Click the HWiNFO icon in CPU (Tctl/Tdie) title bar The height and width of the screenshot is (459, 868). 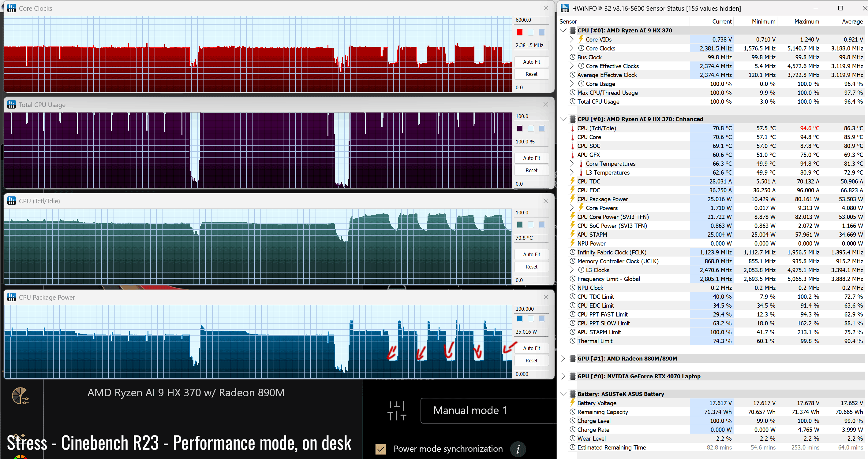(x=11, y=201)
